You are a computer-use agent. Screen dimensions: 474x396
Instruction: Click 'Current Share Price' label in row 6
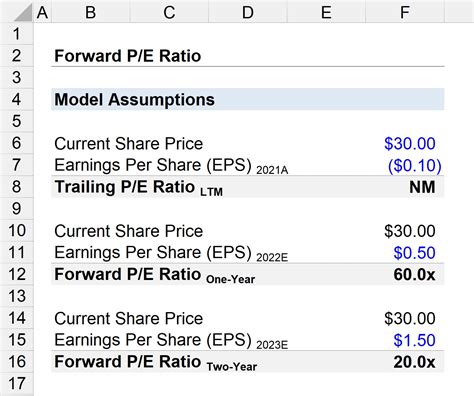point(129,144)
